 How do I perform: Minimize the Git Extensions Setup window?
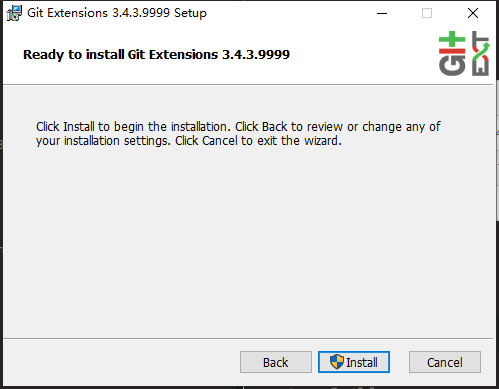(382, 13)
